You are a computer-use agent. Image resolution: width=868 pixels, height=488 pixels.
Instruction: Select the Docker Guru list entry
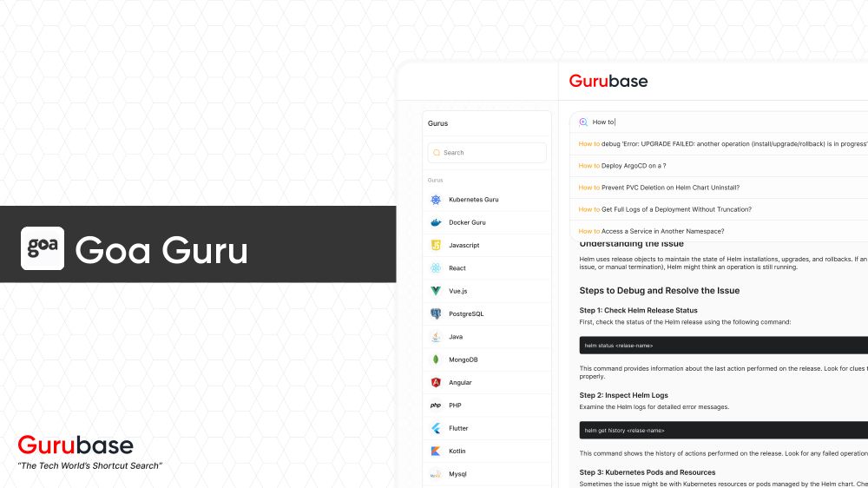[x=487, y=222]
